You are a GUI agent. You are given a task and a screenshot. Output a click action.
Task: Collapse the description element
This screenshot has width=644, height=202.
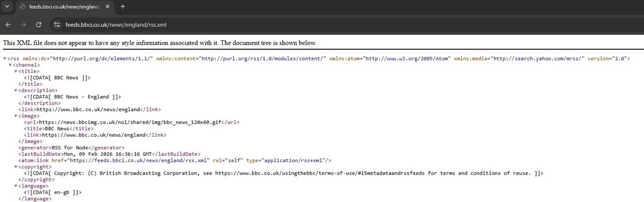(x=16, y=91)
